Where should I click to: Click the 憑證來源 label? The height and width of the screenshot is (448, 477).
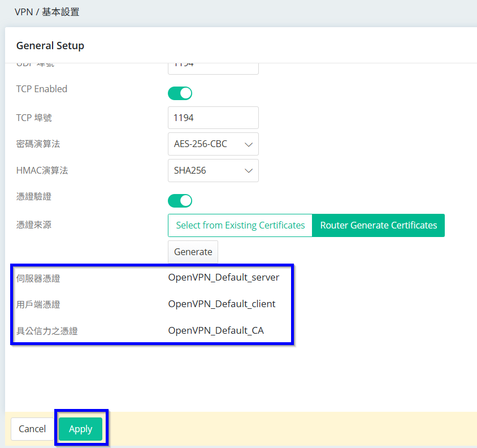[34, 225]
